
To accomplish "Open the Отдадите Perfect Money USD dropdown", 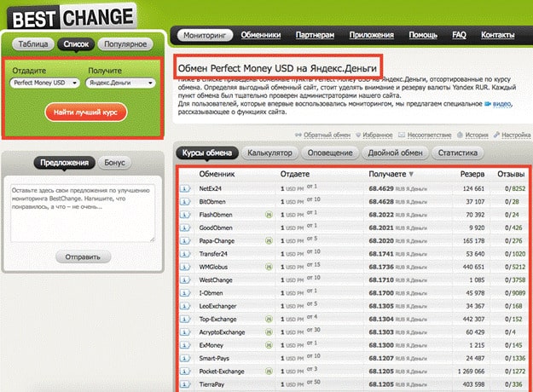I will (45, 83).
